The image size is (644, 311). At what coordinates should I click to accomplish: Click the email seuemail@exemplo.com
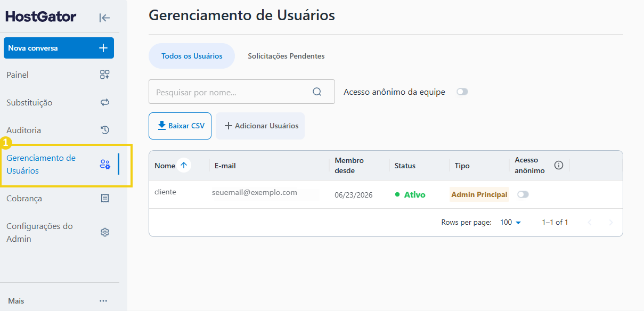point(255,192)
